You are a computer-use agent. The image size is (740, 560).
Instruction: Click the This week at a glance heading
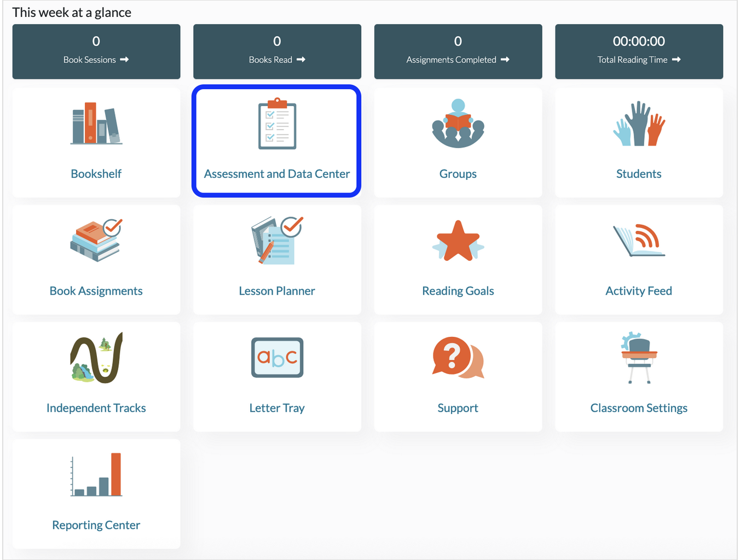coord(72,12)
